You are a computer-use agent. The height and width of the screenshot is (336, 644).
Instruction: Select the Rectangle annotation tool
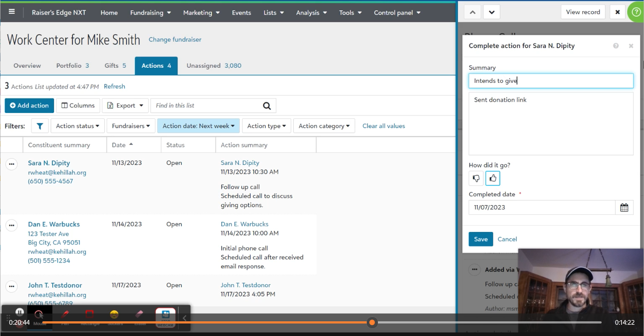point(90,317)
